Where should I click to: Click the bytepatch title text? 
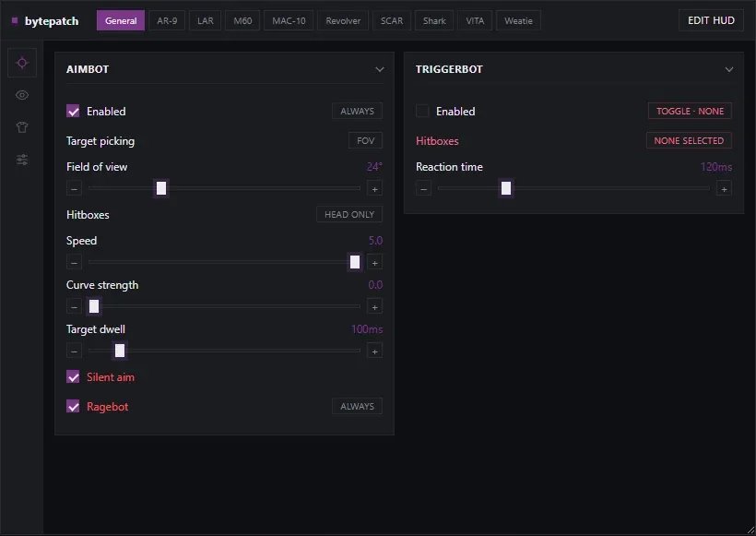(52, 21)
